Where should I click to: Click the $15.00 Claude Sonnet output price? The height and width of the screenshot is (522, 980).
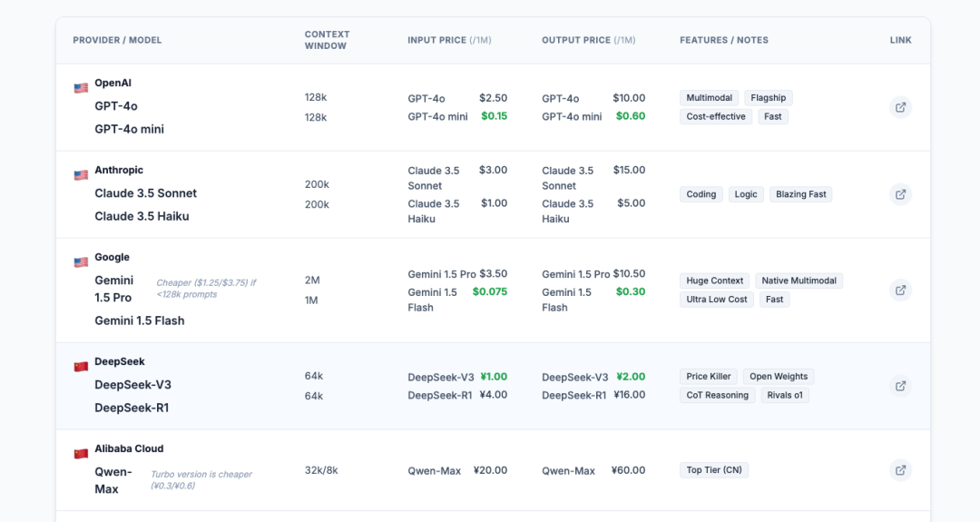[629, 170]
